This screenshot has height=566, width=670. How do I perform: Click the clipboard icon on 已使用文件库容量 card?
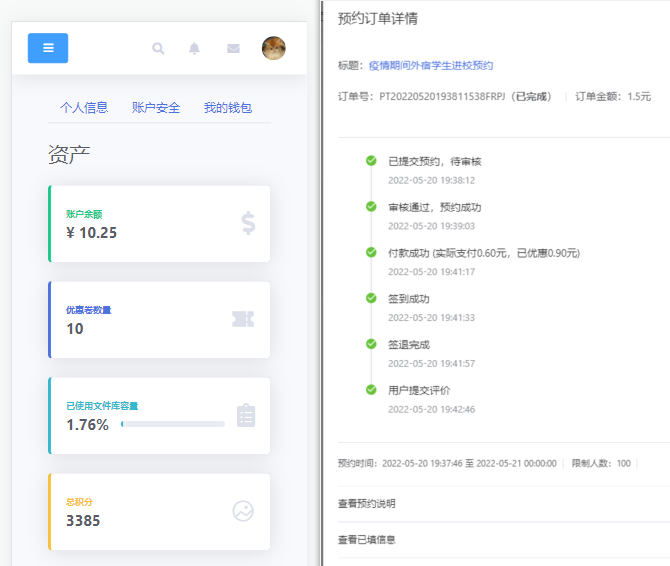tap(246, 415)
